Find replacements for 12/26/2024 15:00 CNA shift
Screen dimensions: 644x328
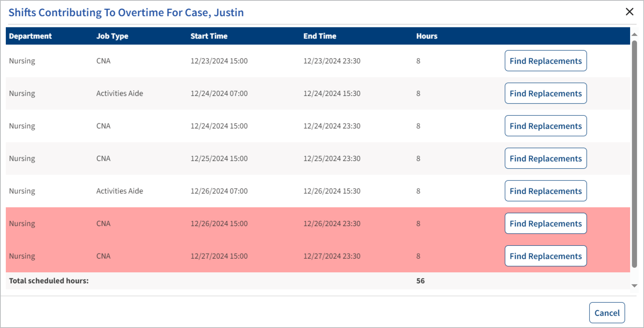click(x=546, y=223)
